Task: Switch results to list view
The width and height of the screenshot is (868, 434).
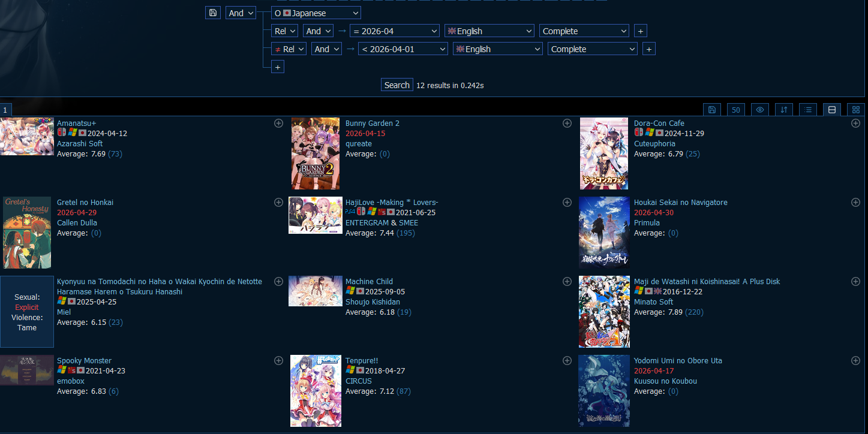Action: click(808, 110)
